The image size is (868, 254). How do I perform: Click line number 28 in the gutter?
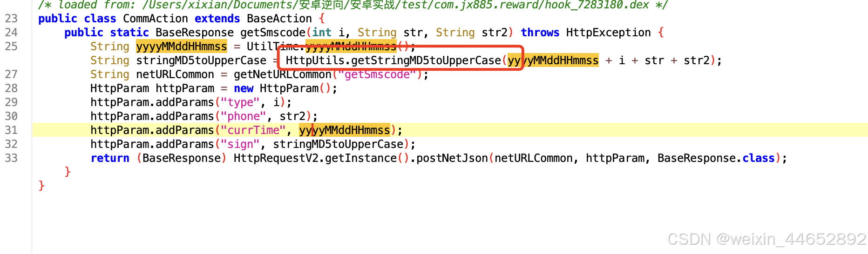click(11, 88)
